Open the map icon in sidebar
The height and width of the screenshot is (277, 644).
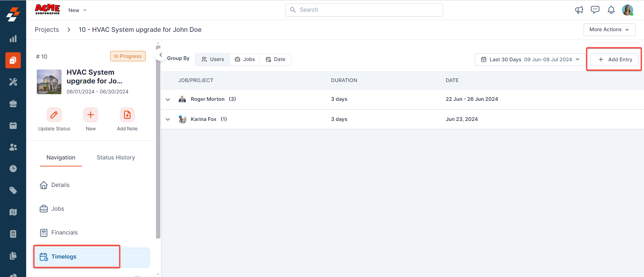(13, 212)
